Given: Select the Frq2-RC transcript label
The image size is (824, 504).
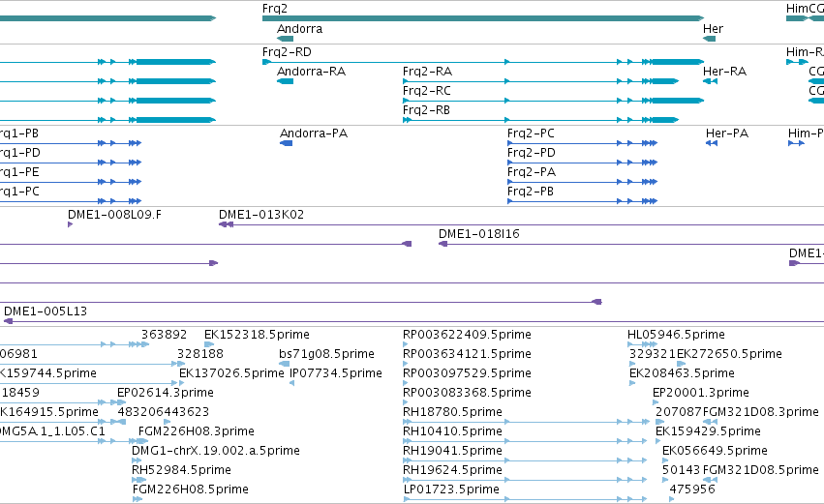Looking at the screenshot, I should click(427, 91).
